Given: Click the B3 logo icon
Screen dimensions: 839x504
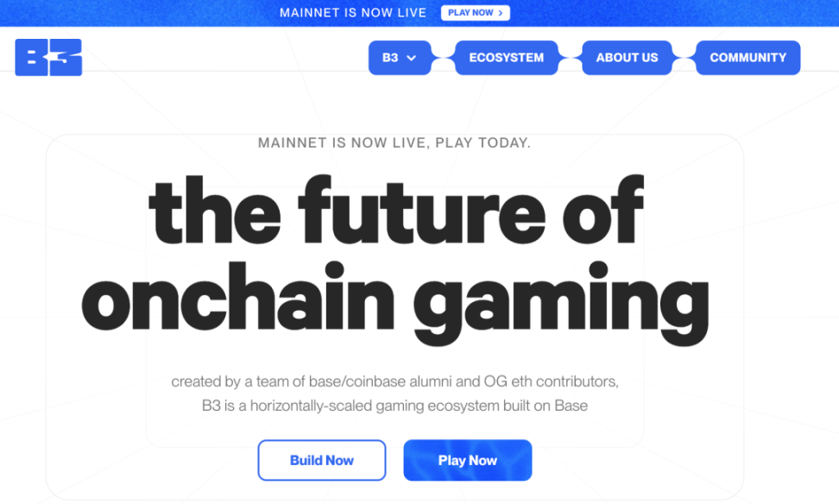Looking at the screenshot, I should (x=48, y=57).
